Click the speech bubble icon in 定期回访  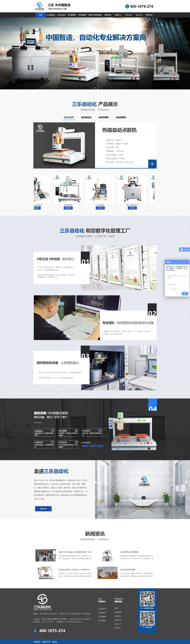click(x=52, y=442)
